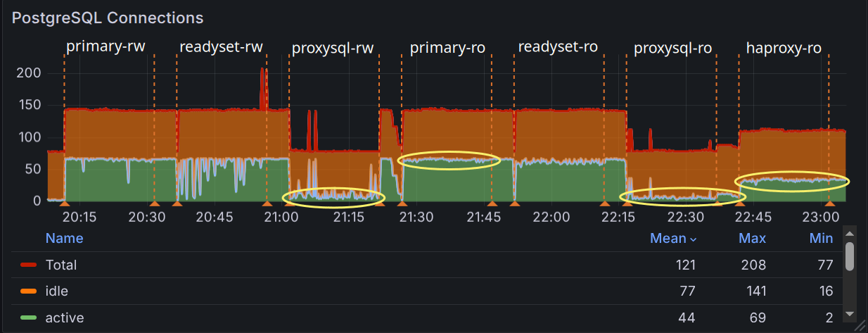
Task: Open the orange idle color swatch
Action: [29, 291]
